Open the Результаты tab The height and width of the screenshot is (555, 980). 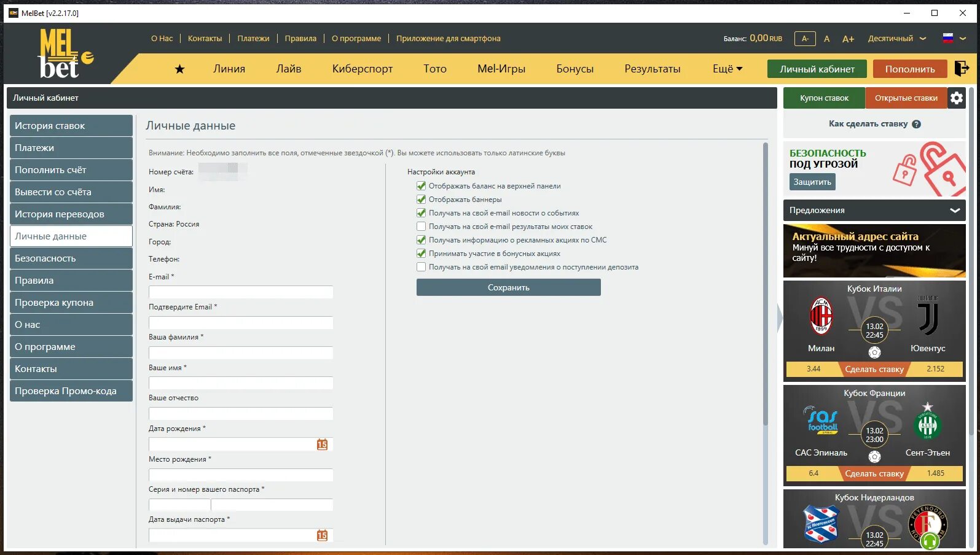click(653, 69)
